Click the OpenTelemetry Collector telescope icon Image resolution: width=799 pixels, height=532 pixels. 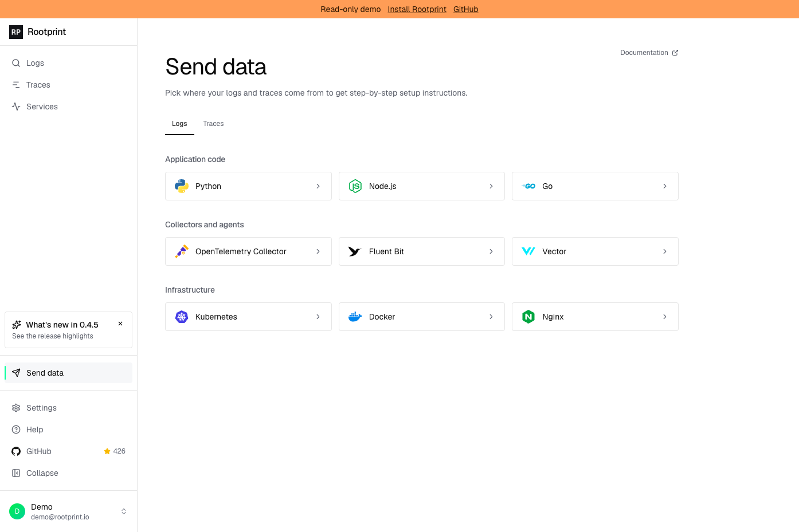[182, 251]
